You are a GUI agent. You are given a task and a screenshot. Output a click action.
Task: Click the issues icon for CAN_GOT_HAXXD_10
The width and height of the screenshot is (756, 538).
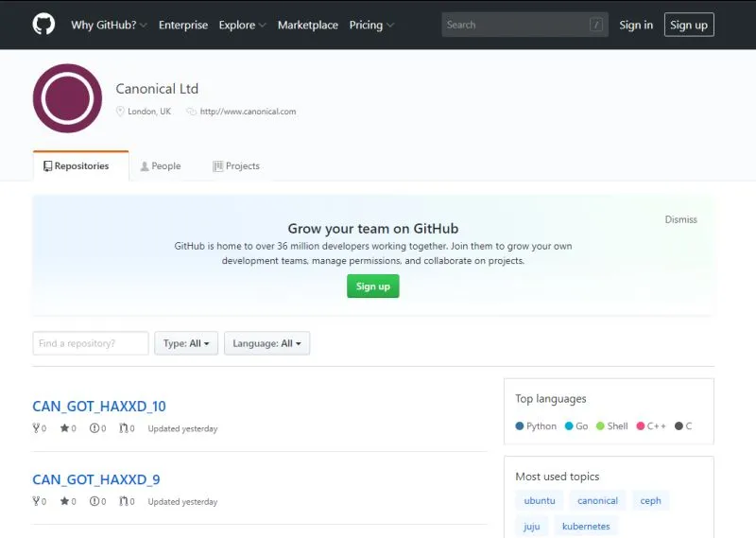coord(94,428)
